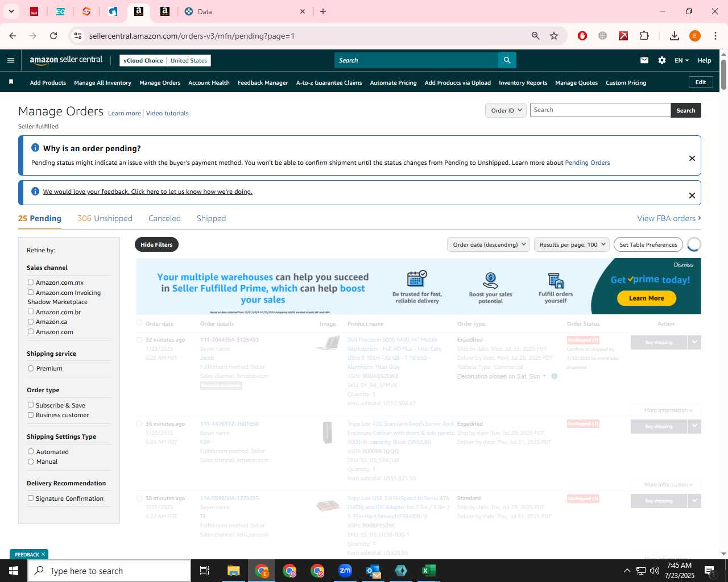Expand the second order's Buy shipping arrow

[694, 426]
